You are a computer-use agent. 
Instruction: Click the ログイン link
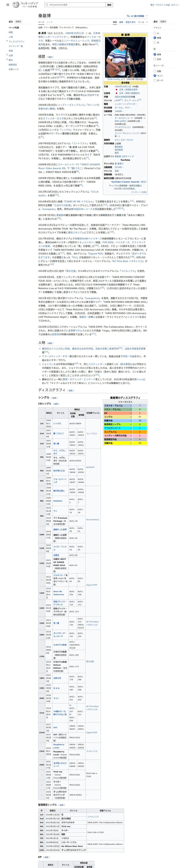tap(175, 5)
